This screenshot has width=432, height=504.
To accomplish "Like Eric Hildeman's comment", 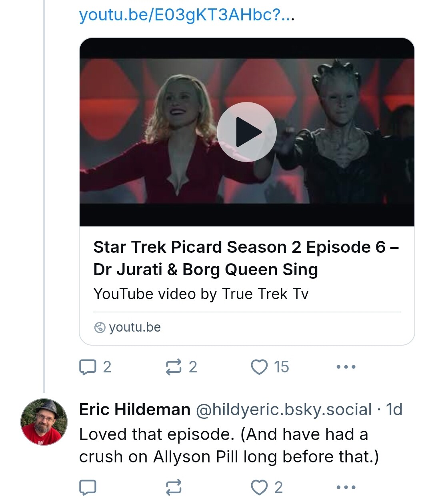I will point(259,487).
